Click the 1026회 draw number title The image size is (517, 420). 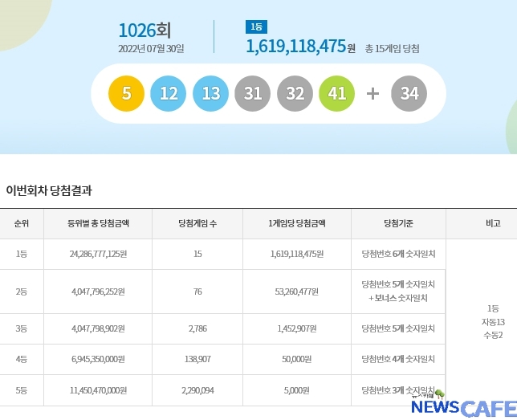(145, 31)
